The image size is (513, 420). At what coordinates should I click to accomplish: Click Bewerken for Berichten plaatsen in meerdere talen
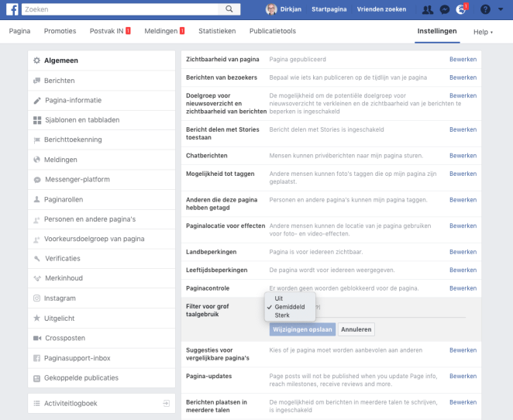coord(463,402)
